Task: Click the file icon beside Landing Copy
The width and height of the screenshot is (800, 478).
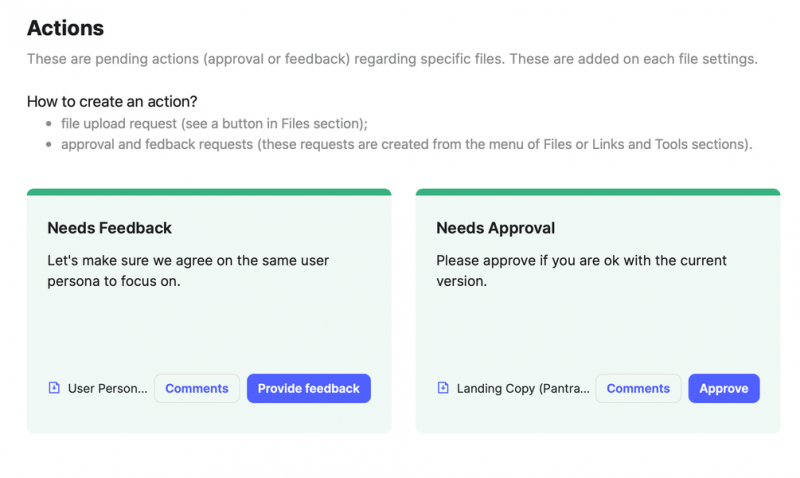Action: [443, 388]
